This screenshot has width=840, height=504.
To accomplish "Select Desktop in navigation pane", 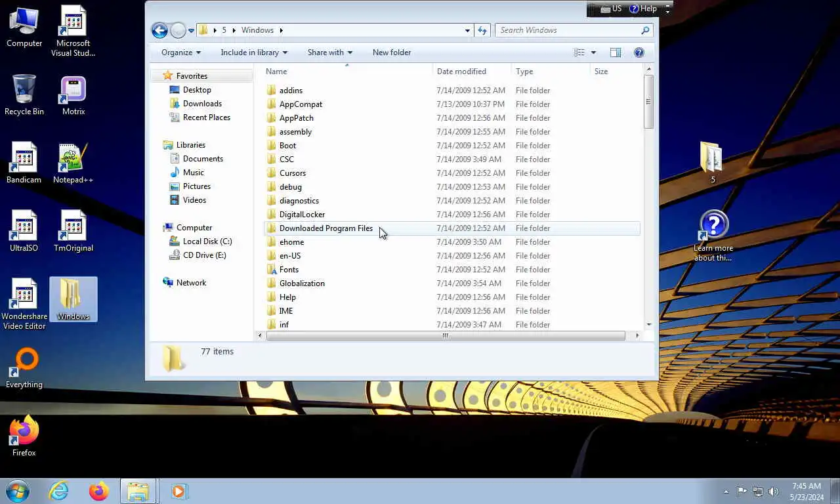I will pos(197,90).
